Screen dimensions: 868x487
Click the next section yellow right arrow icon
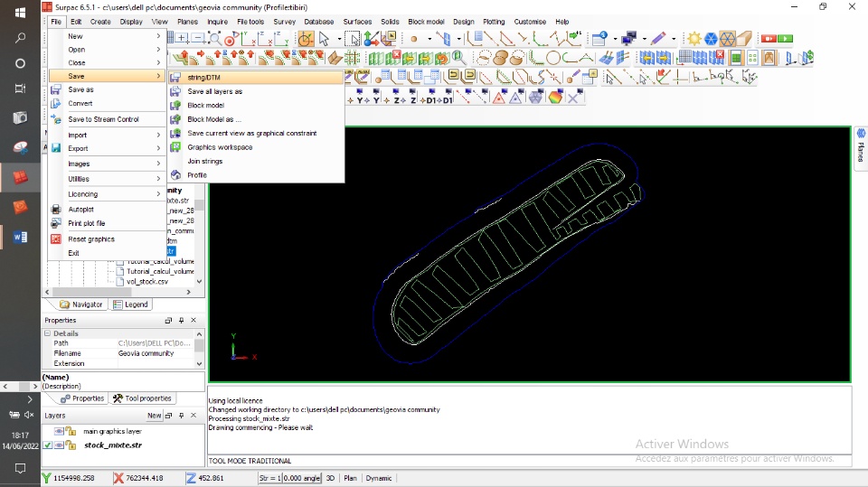pos(426,58)
